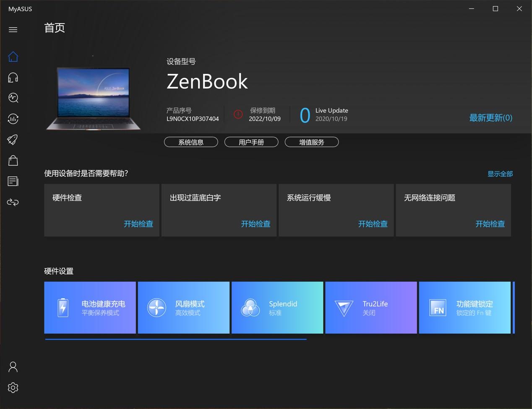
Task: Click the ZenBook model name
Action: [207, 81]
